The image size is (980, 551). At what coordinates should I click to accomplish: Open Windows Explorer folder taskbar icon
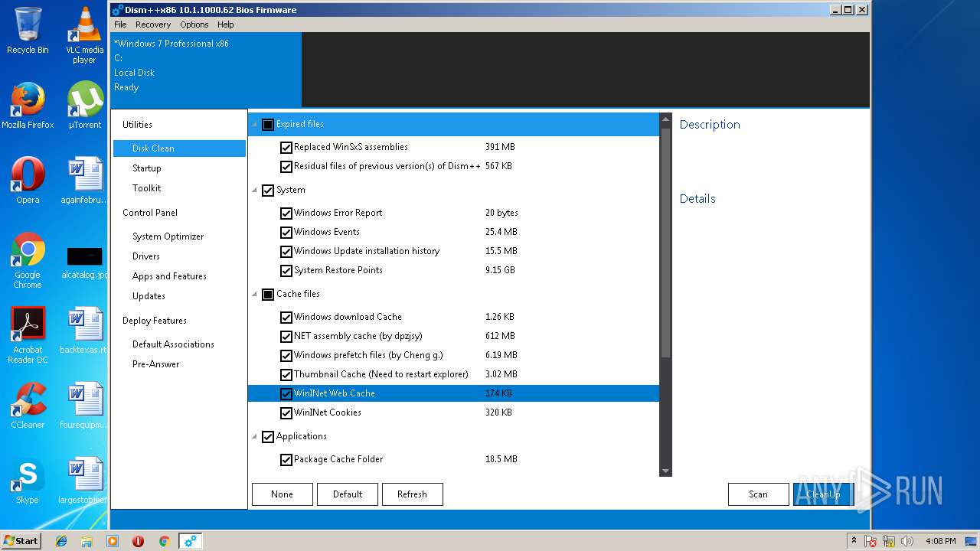pos(87,541)
